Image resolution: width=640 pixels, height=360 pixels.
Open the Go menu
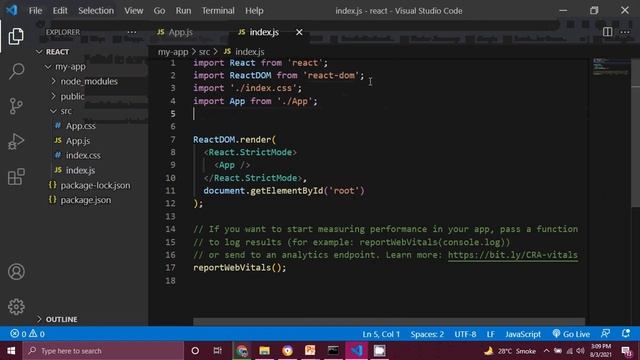[x=159, y=11]
